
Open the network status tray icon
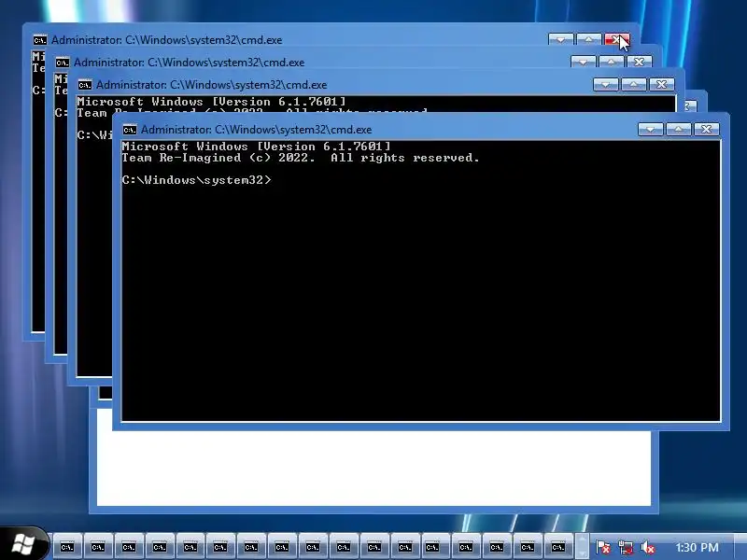pos(625,547)
